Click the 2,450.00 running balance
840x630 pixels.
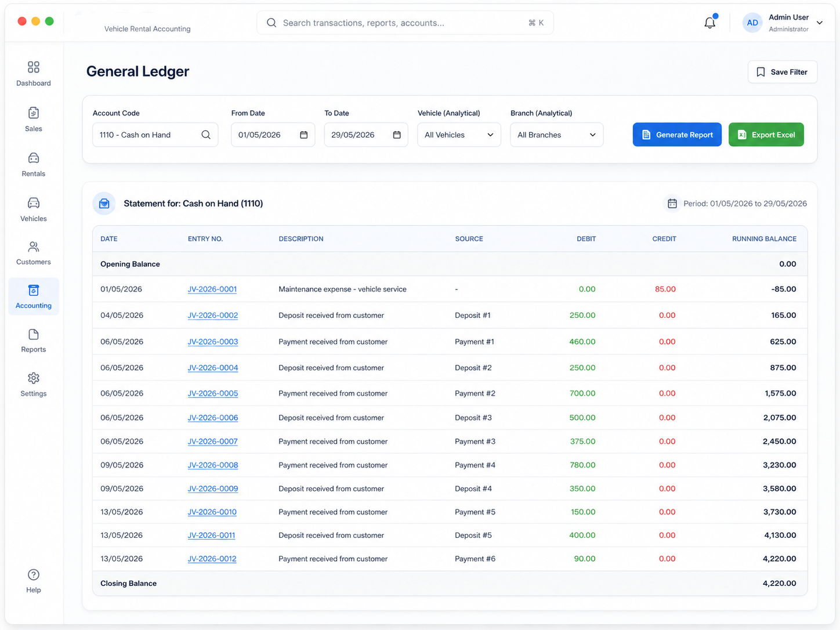pos(779,441)
